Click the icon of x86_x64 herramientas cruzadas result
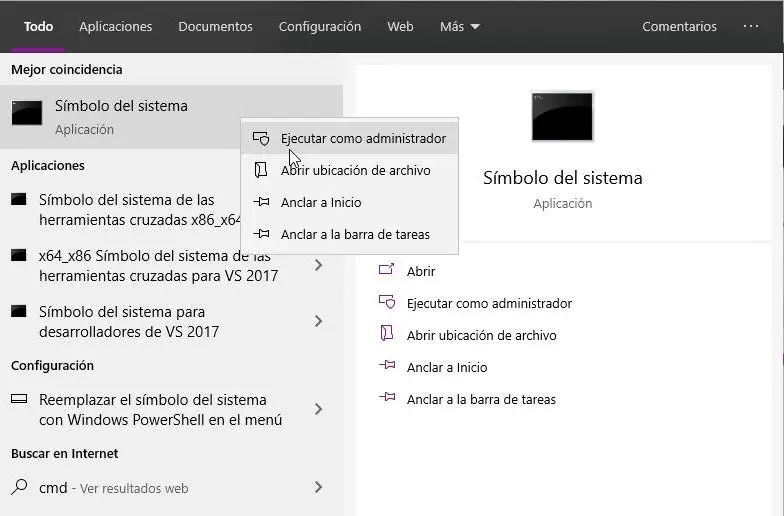This screenshot has width=784, height=516. 18,200
